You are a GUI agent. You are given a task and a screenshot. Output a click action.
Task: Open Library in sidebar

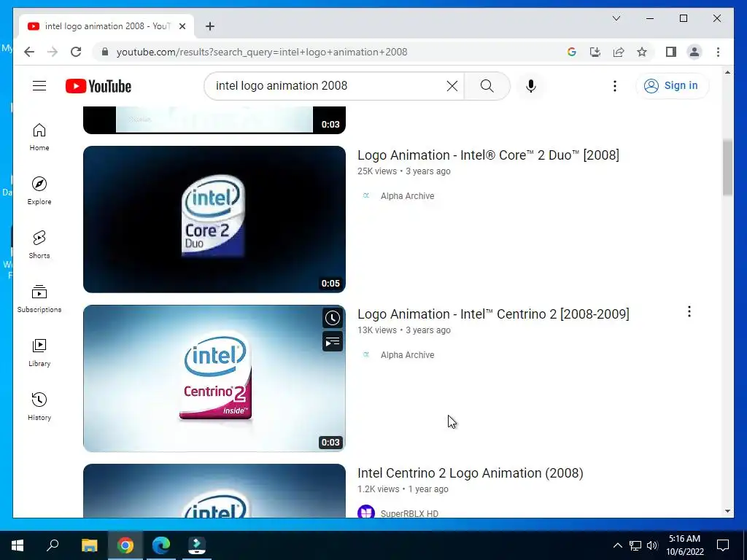(x=39, y=352)
